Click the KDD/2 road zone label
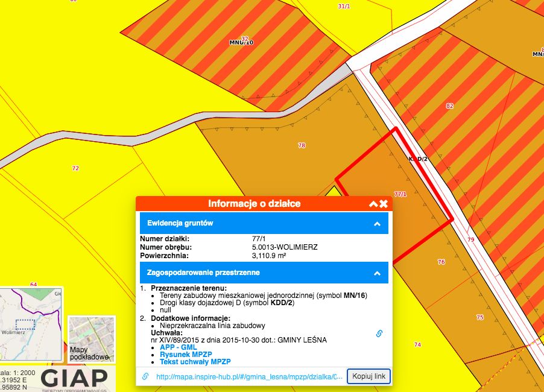The height and width of the screenshot is (392, 544). [x=418, y=159]
